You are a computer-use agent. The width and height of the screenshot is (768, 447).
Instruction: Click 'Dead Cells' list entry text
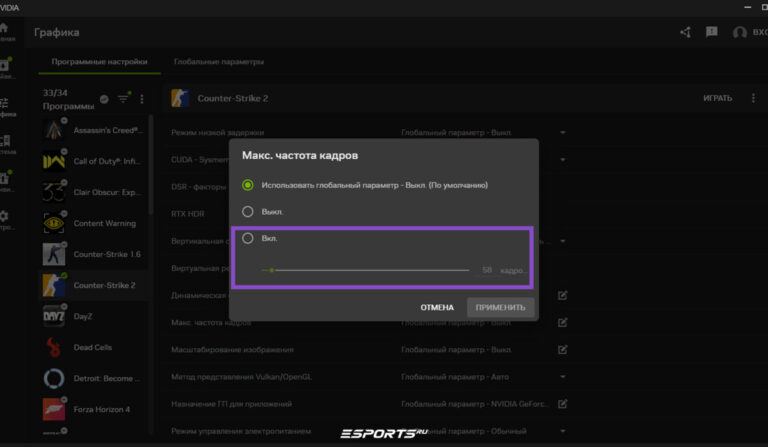tap(93, 347)
